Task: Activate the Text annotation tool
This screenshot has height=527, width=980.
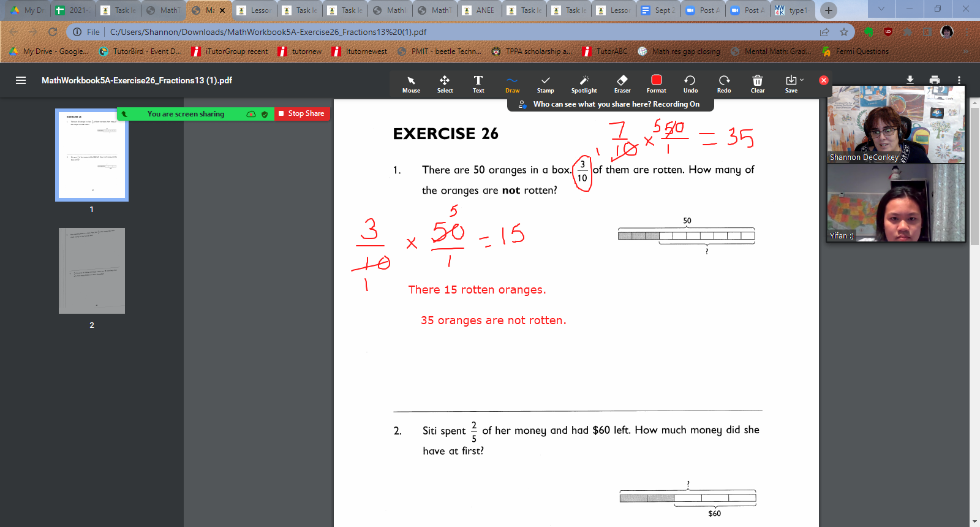Action: (x=478, y=84)
